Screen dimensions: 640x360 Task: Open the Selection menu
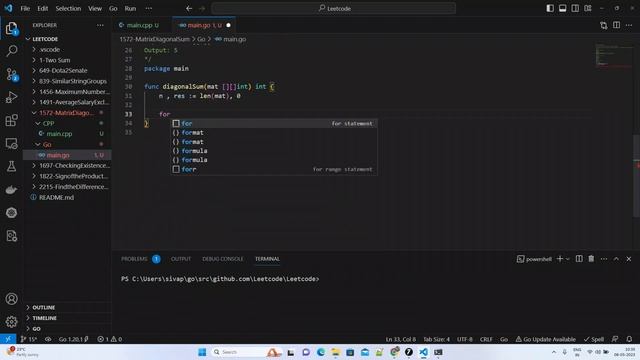click(68, 8)
